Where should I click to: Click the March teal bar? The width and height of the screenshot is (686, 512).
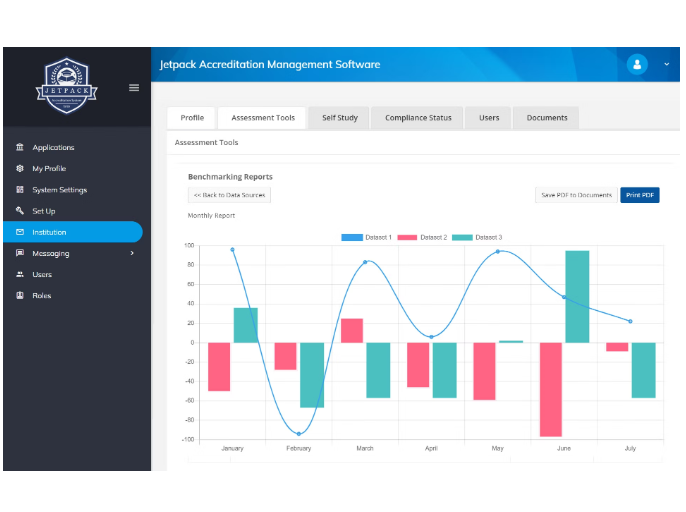(378, 370)
